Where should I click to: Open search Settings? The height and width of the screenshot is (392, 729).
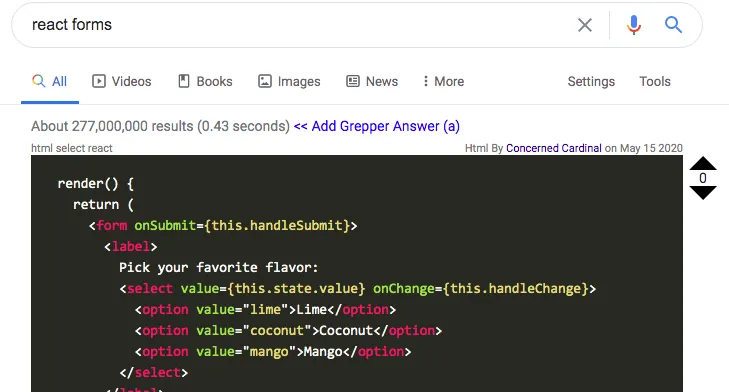click(591, 81)
